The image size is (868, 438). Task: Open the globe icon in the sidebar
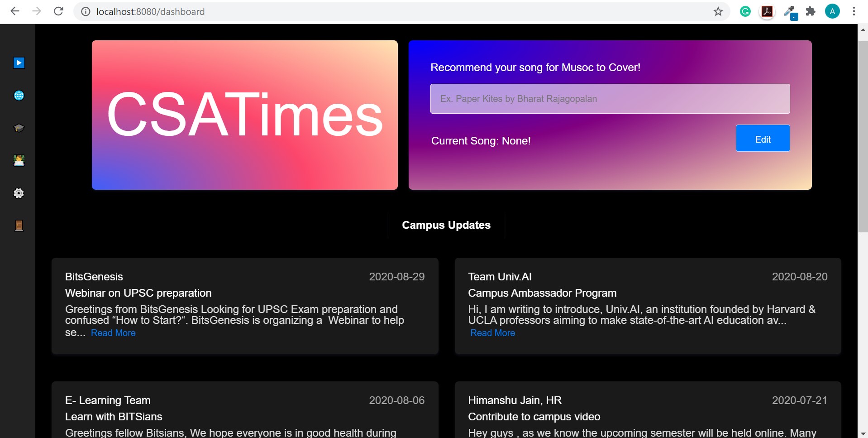coord(19,95)
